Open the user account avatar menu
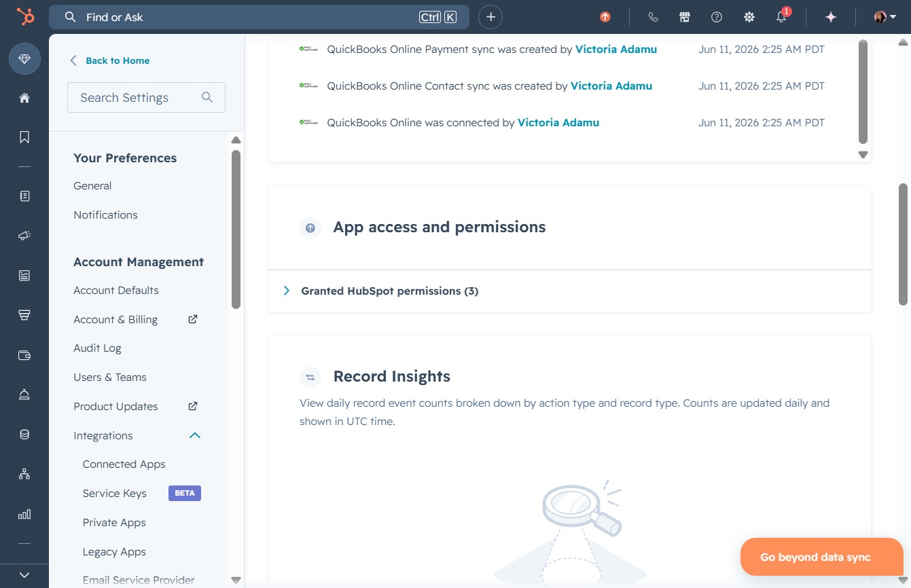Screen dimensions: 911x588 tap(885, 17)
